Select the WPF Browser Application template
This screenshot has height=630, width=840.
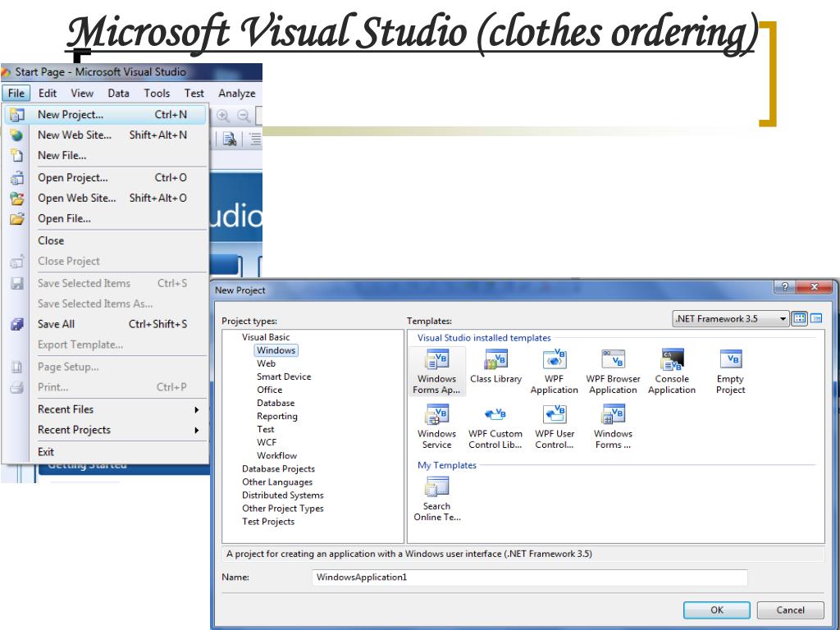click(613, 372)
